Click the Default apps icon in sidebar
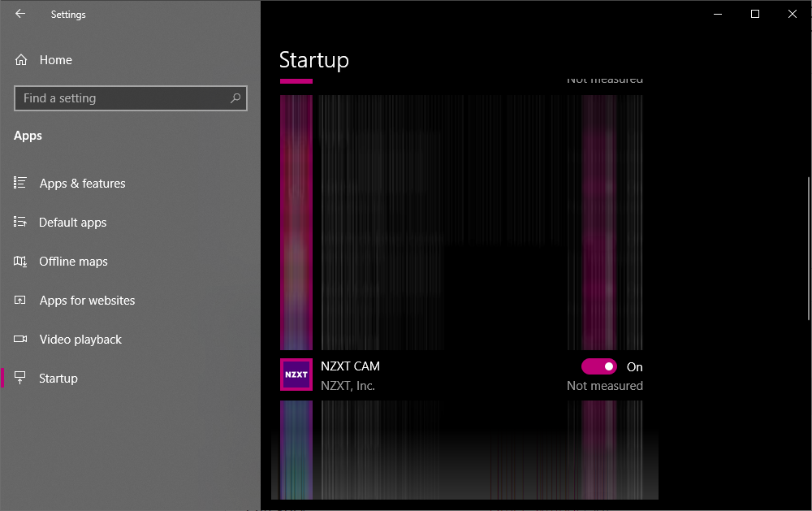The height and width of the screenshot is (511, 812). click(x=20, y=222)
